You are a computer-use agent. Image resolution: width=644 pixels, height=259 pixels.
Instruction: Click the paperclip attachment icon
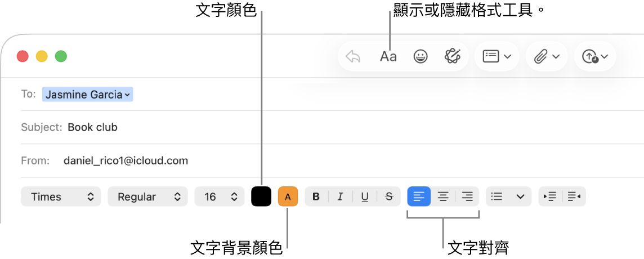point(546,56)
